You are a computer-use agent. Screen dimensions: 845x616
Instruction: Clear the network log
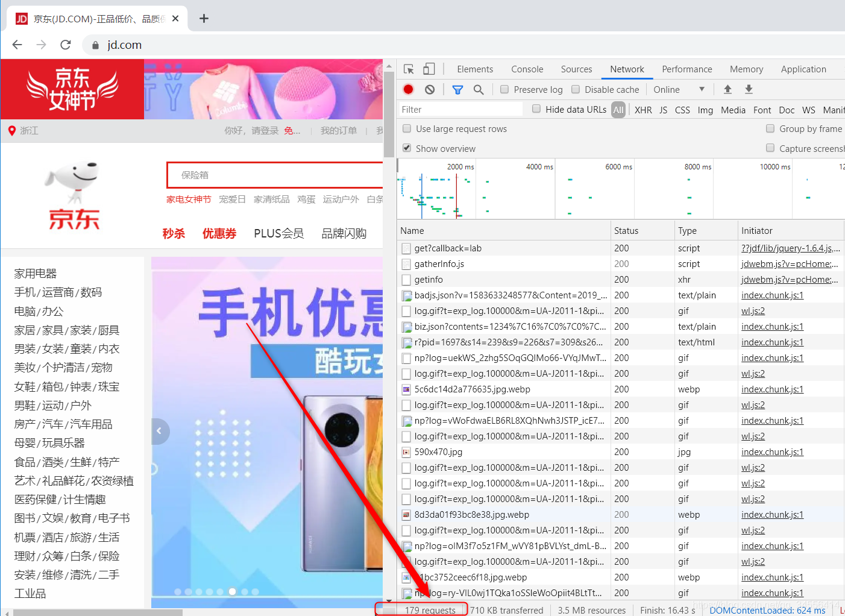click(430, 89)
